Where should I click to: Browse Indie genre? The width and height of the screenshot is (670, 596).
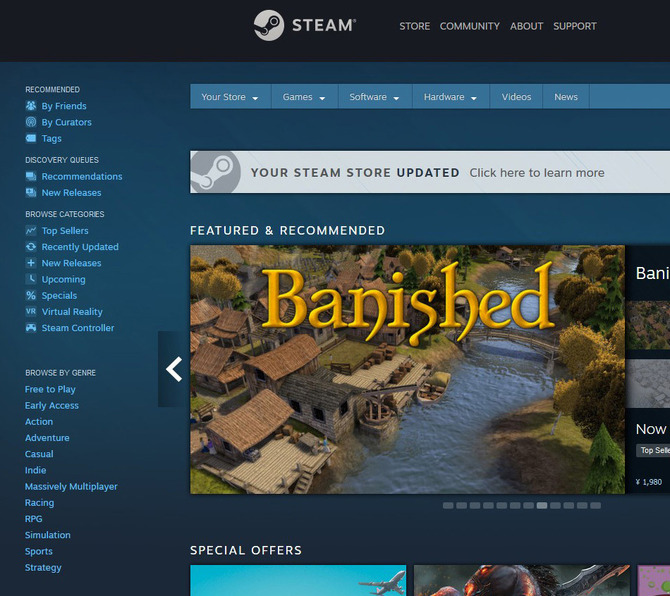click(35, 470)
